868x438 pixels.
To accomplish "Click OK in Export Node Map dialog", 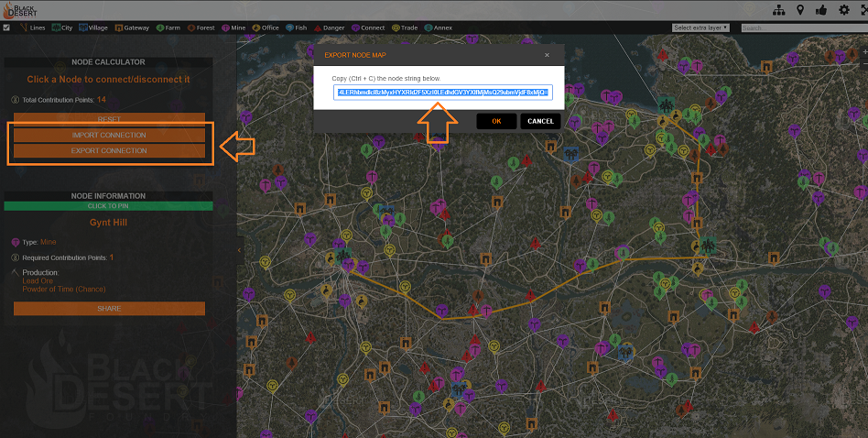I will tap(496, 121).
